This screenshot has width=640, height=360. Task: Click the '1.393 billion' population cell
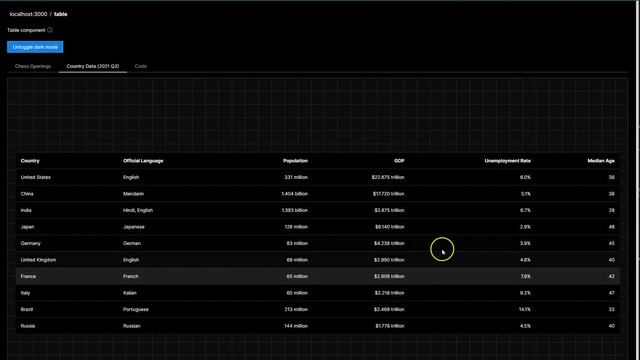click(x=294, y=210)
